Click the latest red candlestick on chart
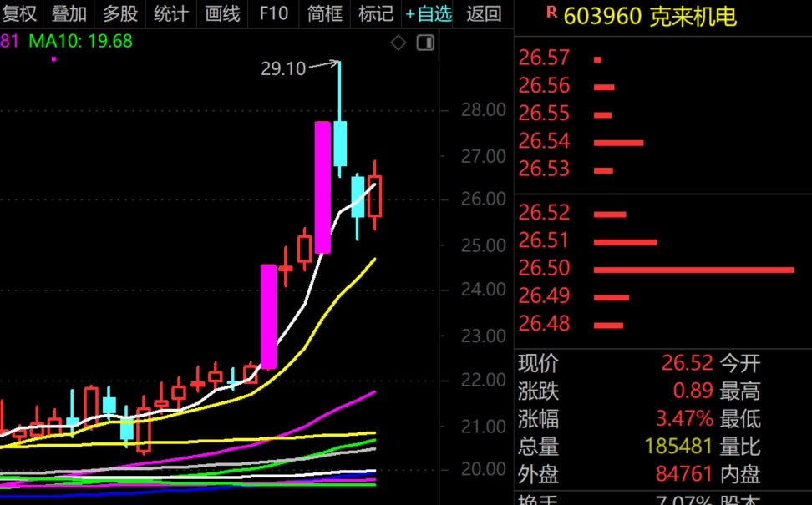812x505 pixels. [x=374, y=197]
